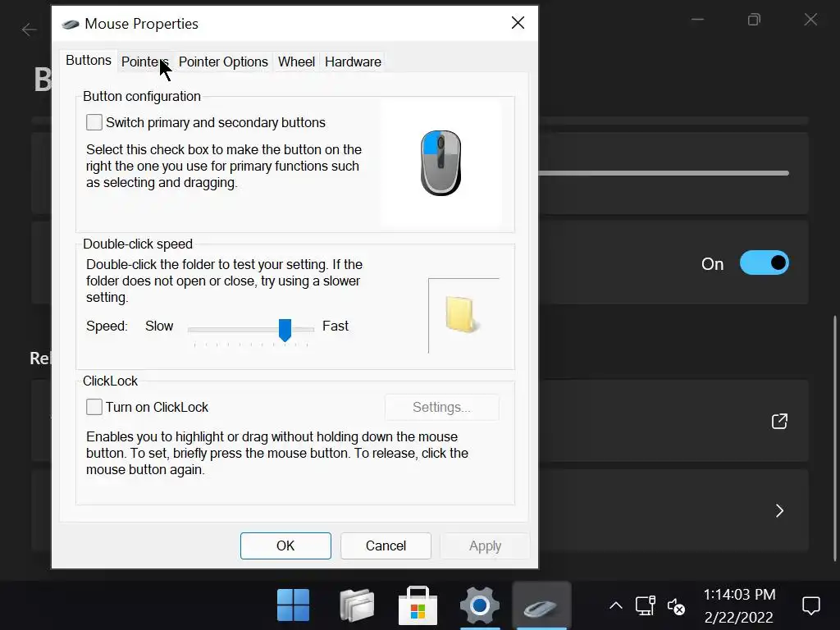This screenshot has height=630, width=840.
Task: Open the Windows Start menu
Action: 293,605
